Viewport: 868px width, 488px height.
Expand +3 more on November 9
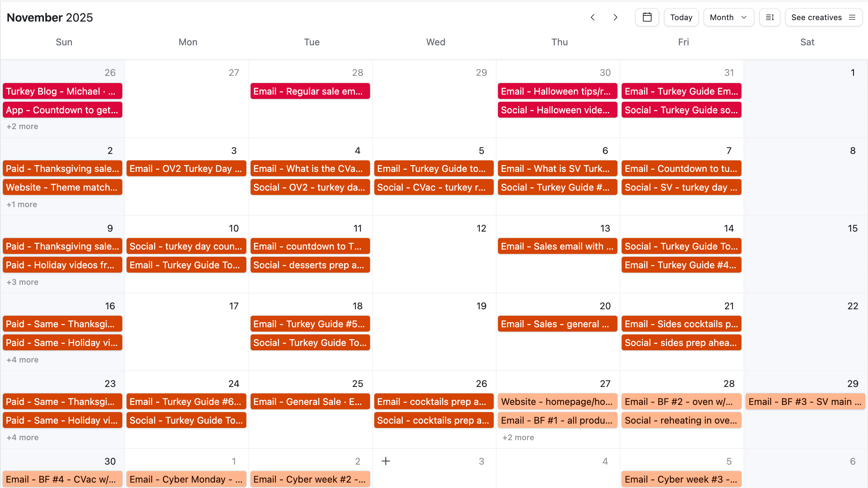coord(22,282)
